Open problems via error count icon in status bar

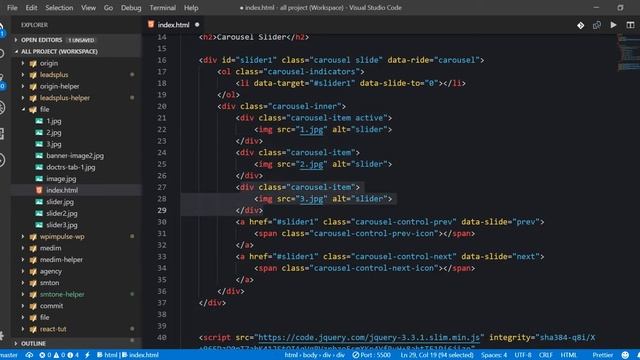pos(59,355)
